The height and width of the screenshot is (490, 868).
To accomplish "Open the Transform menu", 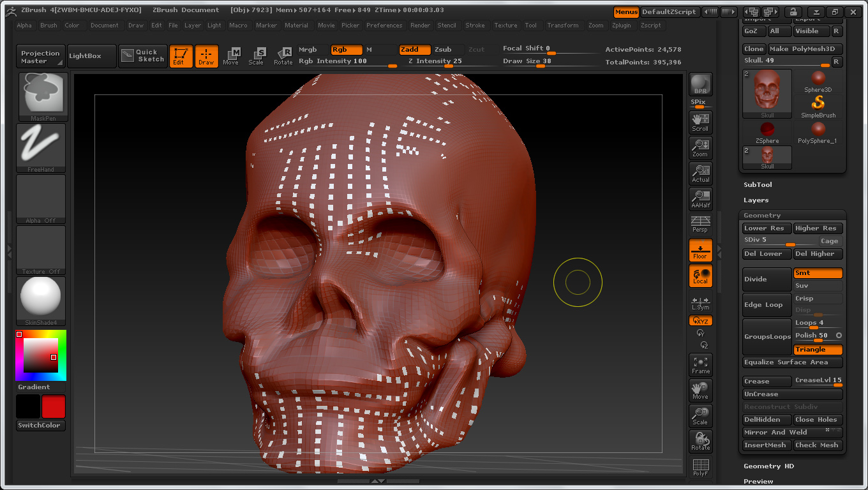I will coord(563,26).
